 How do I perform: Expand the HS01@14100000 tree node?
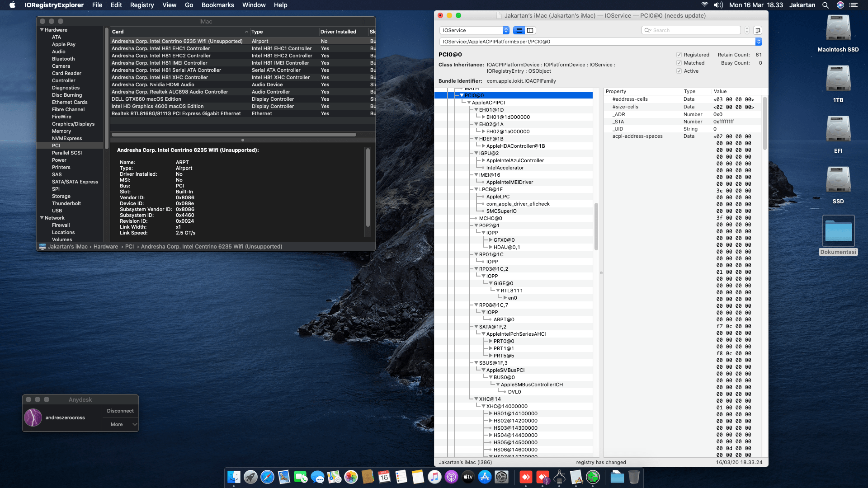point(491,413)
